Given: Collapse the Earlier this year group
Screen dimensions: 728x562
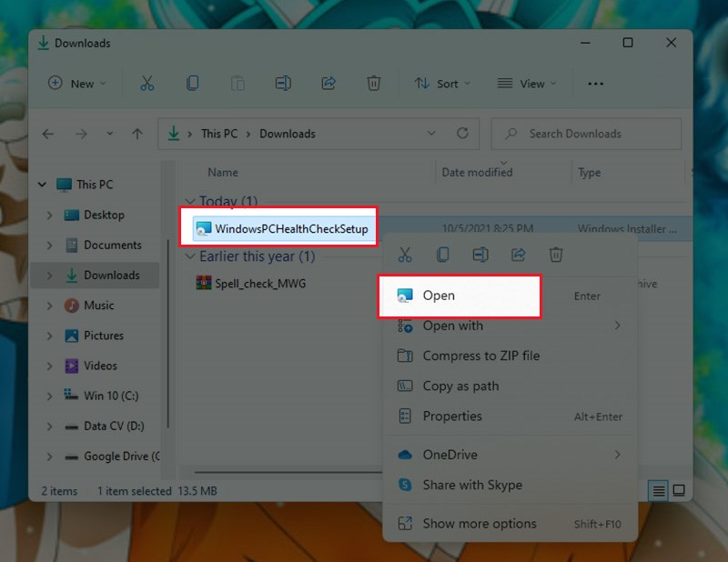Looking at the screenshot, I should point(189,256).
